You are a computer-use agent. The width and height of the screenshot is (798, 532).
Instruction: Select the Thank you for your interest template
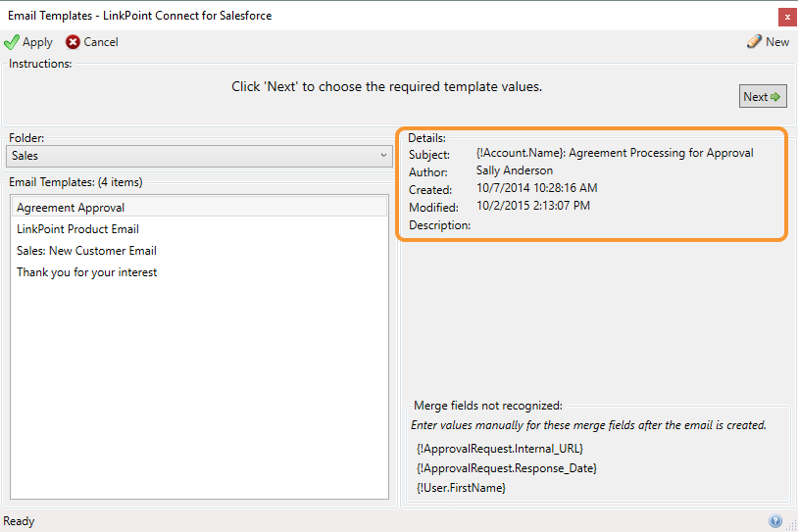200,272
